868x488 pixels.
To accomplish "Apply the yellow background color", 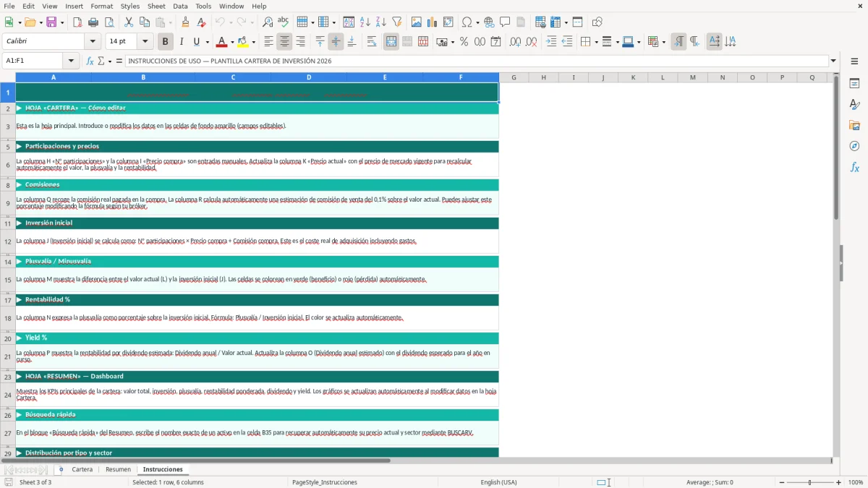I will (243, 42).
